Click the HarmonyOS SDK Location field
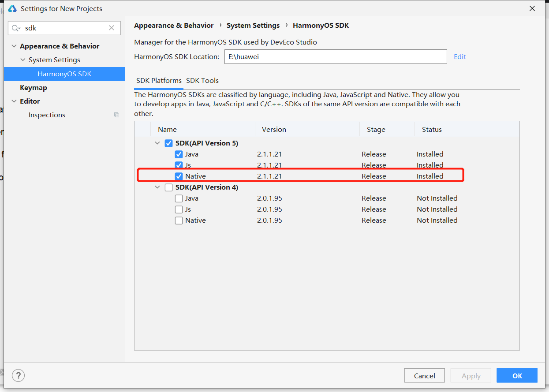Screen dimensions: 549x392 [335, 57]
